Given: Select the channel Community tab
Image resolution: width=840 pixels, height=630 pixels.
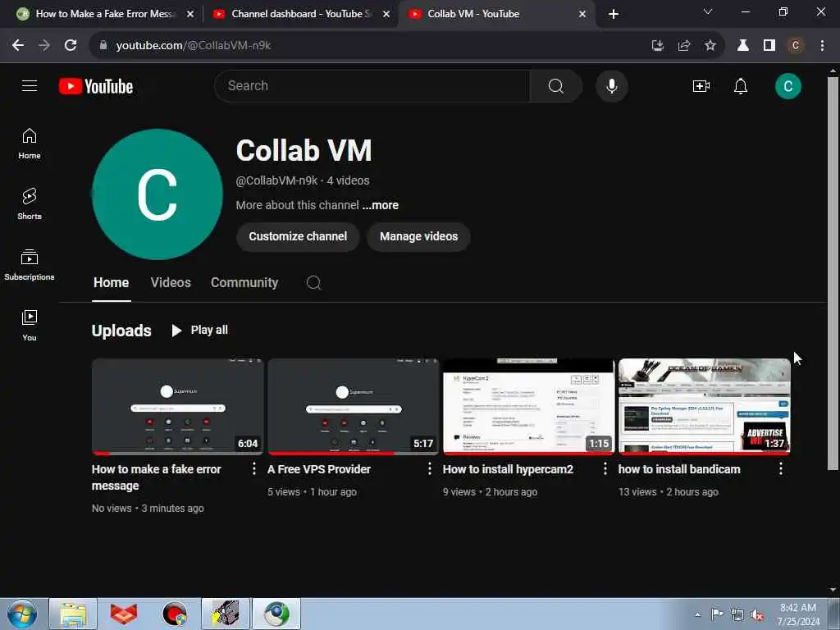Looking at the screenshot, I should [x=244, y=283].
